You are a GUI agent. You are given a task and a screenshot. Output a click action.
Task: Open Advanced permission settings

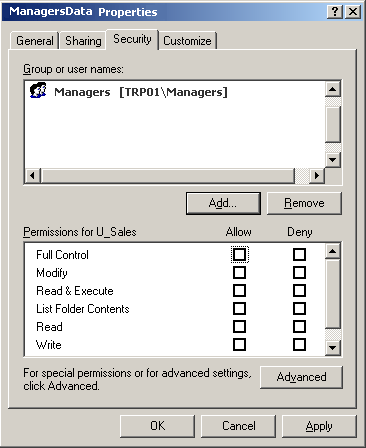(x=301, y=377)
